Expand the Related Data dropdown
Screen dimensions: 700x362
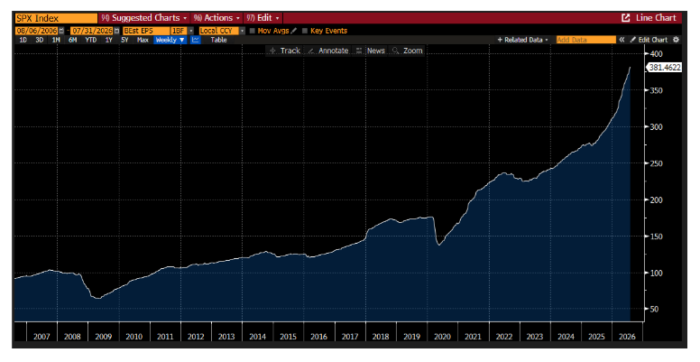(523, 40)
